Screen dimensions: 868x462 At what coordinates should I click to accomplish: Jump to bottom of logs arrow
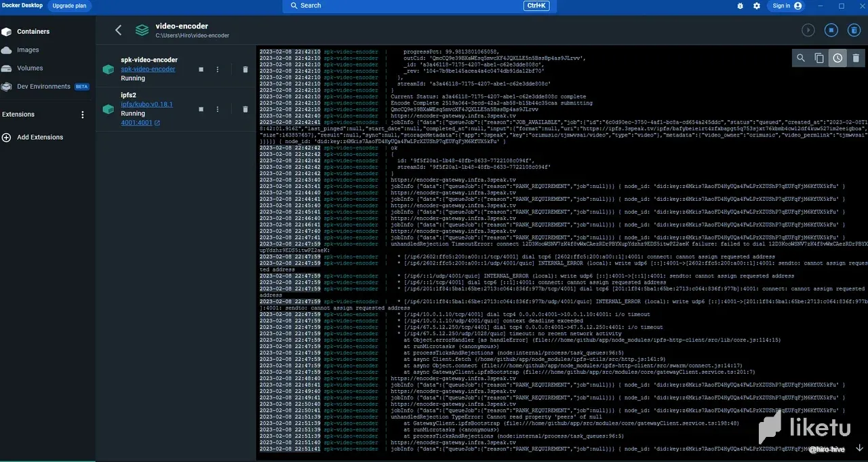(859, 447)
